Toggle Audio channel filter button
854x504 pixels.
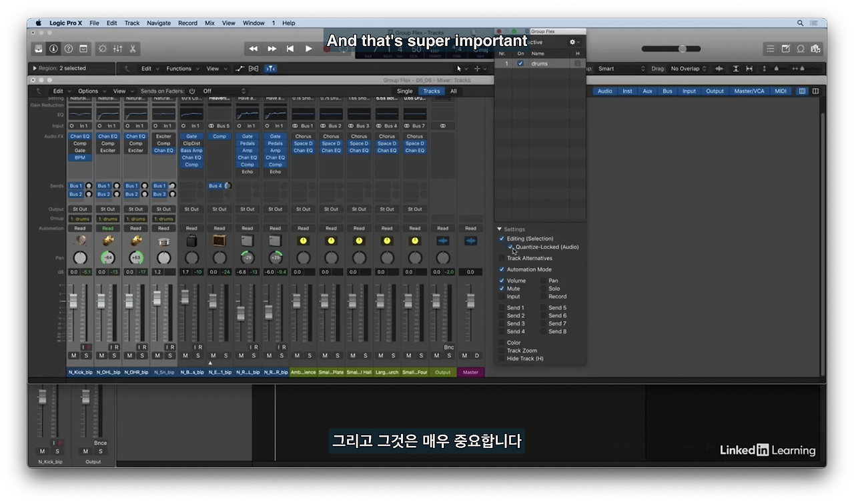click(x=605, y=91)
